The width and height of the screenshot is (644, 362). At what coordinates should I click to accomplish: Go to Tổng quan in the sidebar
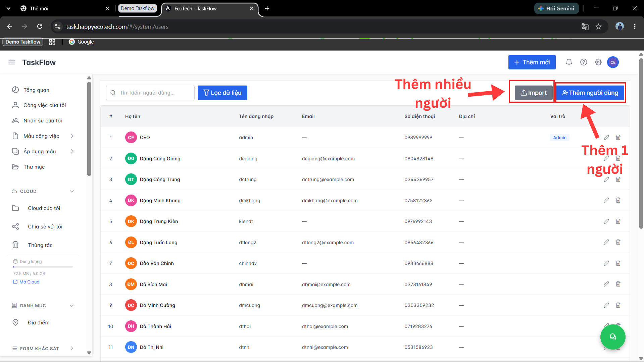click(x=36, y=90)
